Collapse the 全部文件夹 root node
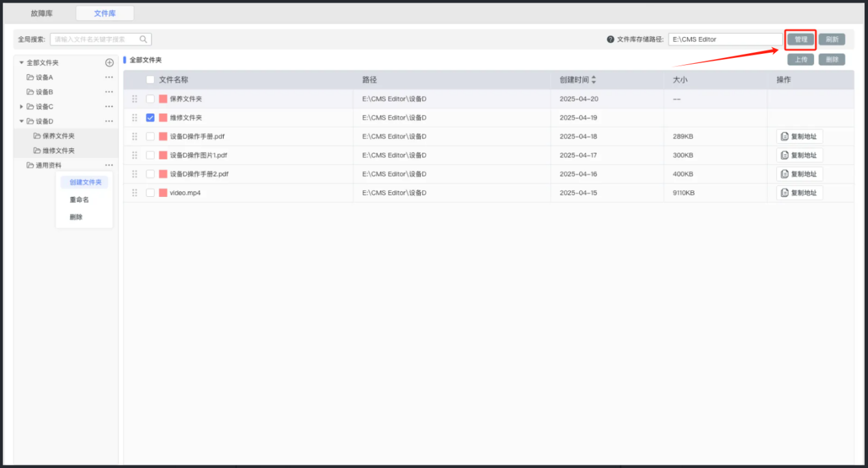This screenshot has height=468, width=868. [x=21, y=63]
